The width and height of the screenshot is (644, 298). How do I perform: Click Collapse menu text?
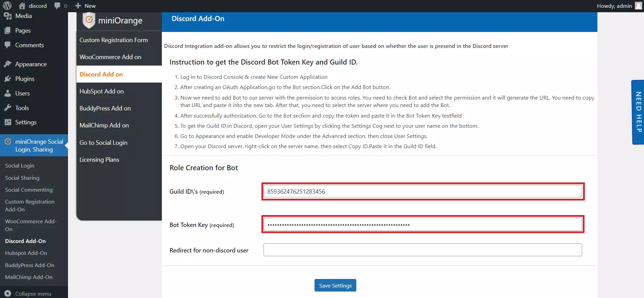[33, 294]
